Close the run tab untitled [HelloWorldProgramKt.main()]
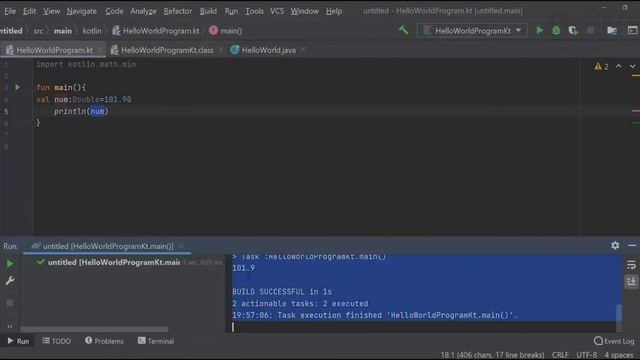This screenshot has width=640, height=360. pyautogui.click(x=181, y=246)
